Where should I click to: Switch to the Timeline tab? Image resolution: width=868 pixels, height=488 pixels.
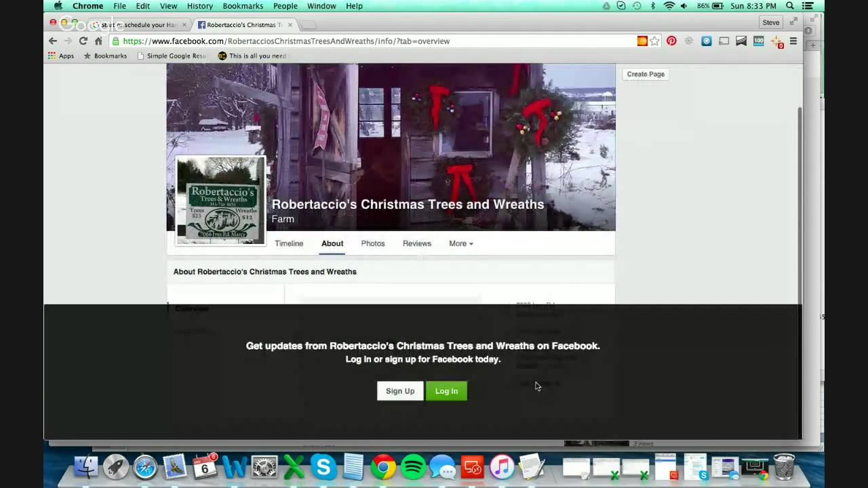289,243
